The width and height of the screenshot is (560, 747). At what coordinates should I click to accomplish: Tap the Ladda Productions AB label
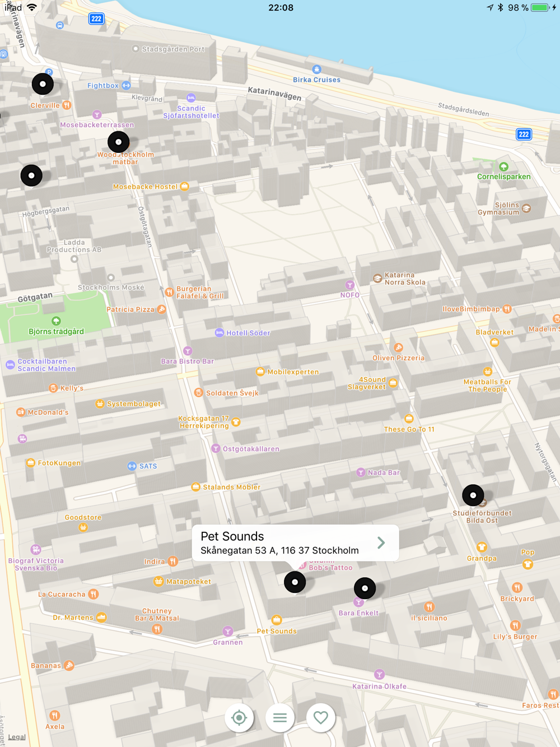pos(74,246)
